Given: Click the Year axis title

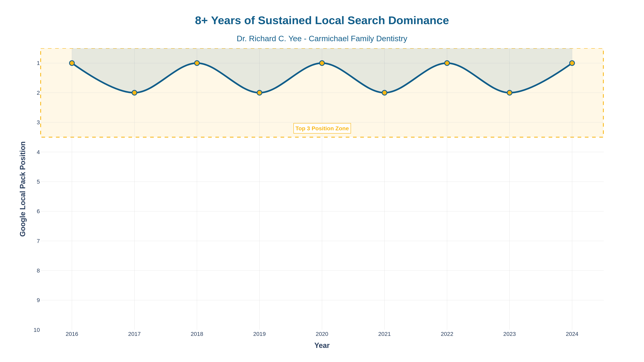Looking at the screenshot, I should (x=322, y=346).
